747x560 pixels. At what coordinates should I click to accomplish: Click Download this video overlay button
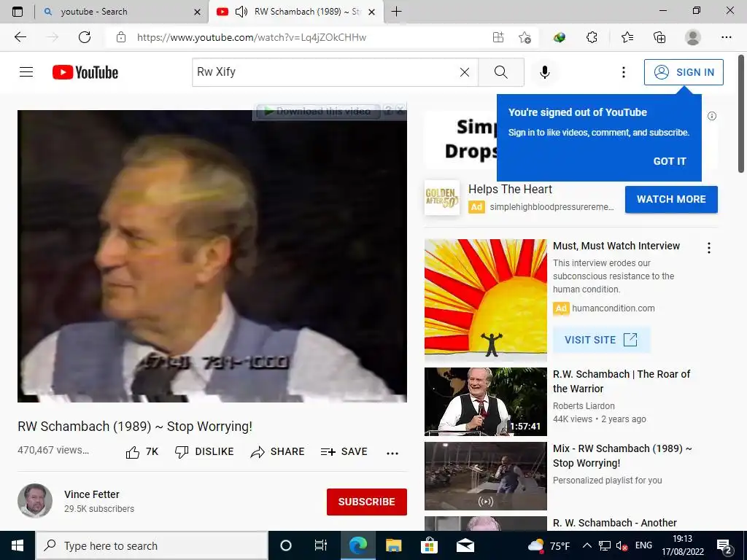318,112
